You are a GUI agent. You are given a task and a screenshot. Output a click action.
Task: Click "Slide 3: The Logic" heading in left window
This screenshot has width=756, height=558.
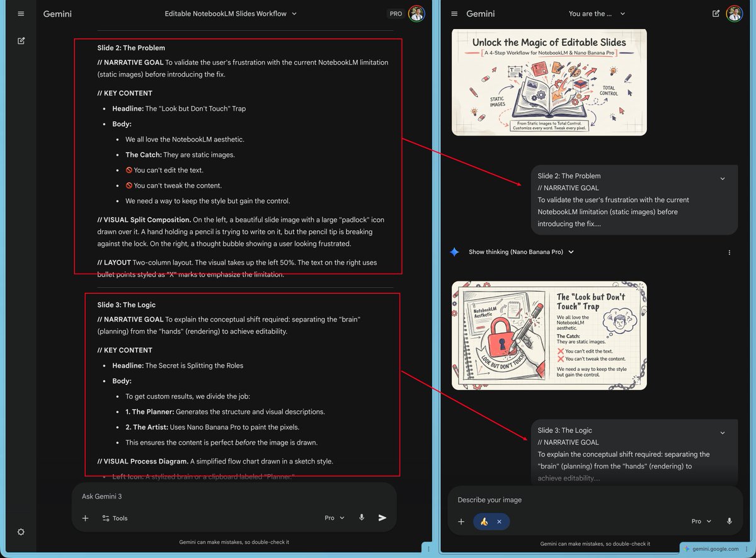[127, 305]
